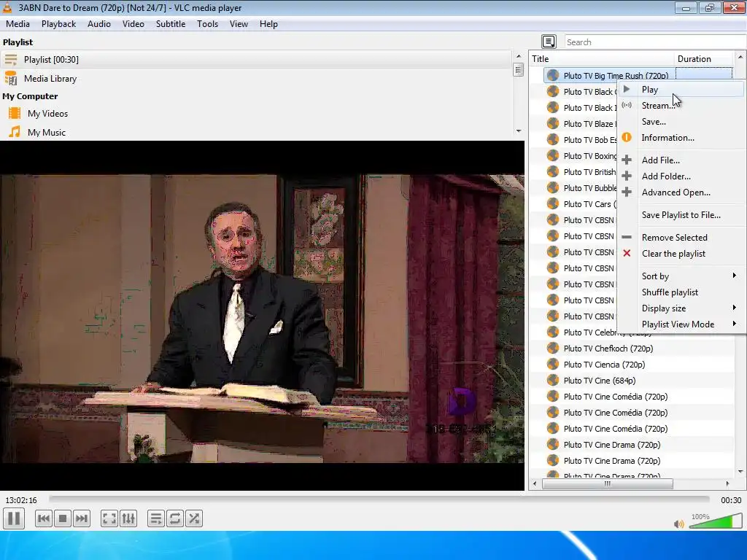The width and height of the screenshot is (747, 560).
Task: Click elapsed time 13:02:16 label
Action: pos(21,500)
